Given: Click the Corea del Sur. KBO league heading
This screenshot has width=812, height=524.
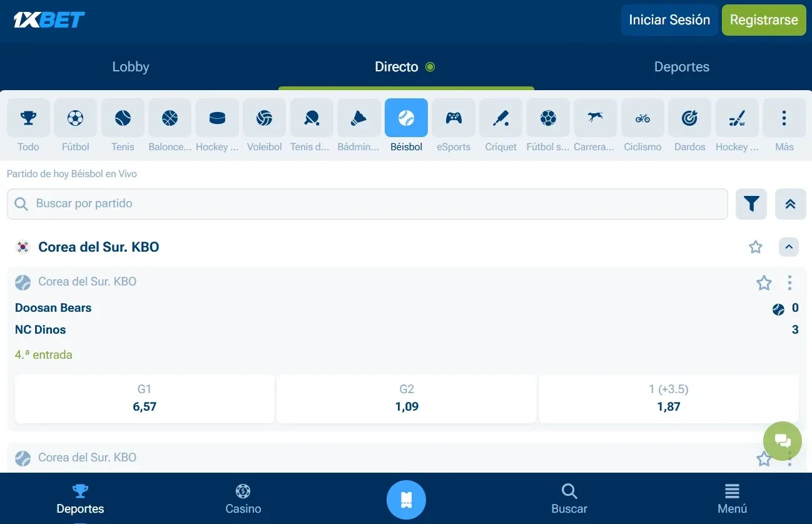Looking at the screenshot, I should tap(99, 247).
